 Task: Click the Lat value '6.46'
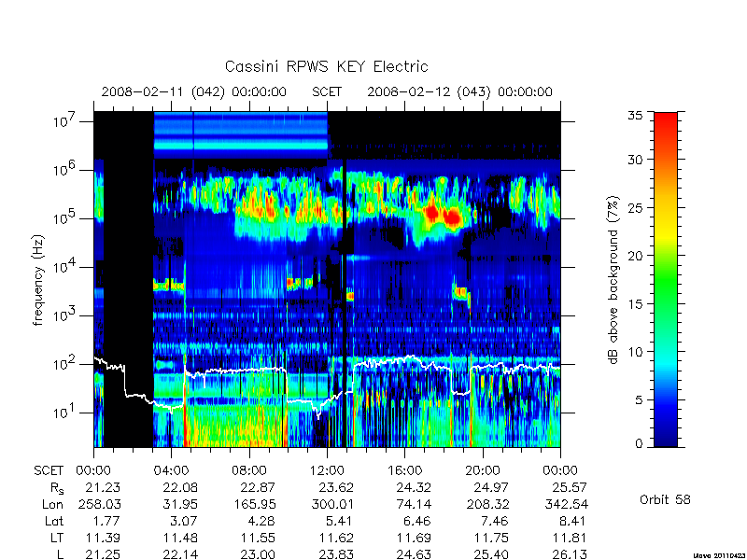pos(418,522)
